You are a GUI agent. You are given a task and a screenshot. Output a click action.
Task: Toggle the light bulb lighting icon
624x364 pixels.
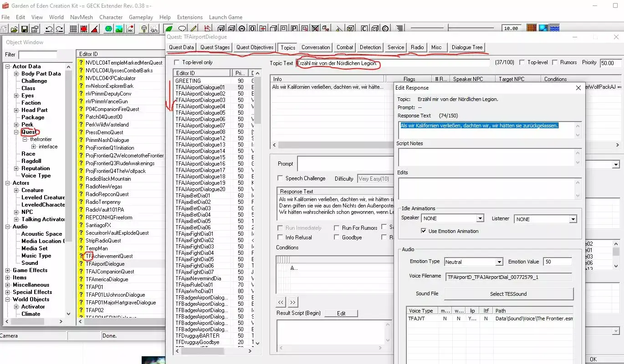(144, 29)
